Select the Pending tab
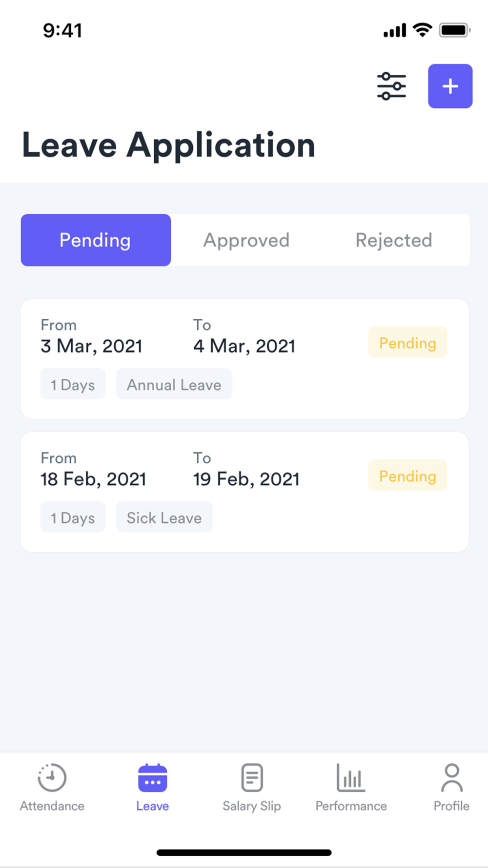This screenshot has height=868, width=488. point(96,240)
